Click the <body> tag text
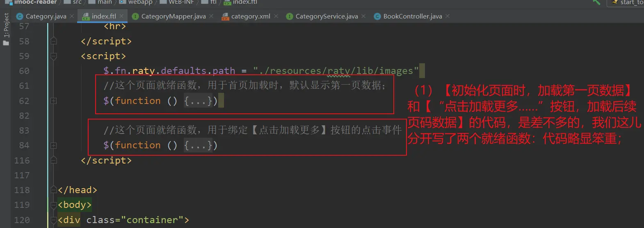The height and width of the screenshot is (228, 644). [x=75, y=205]
